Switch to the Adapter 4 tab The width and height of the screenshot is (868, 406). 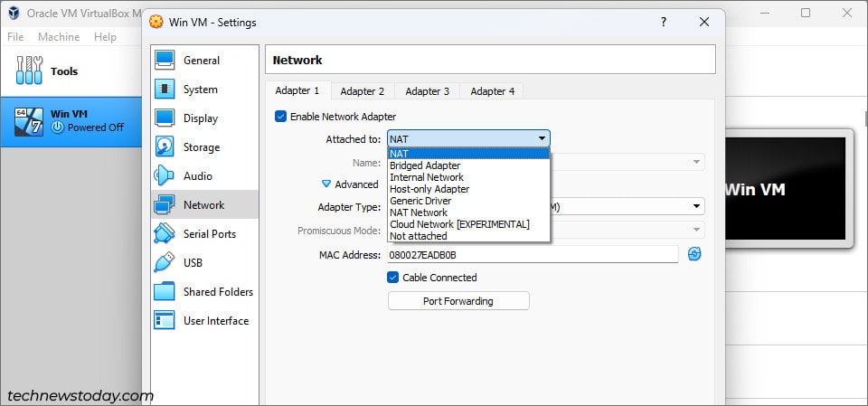492,91
